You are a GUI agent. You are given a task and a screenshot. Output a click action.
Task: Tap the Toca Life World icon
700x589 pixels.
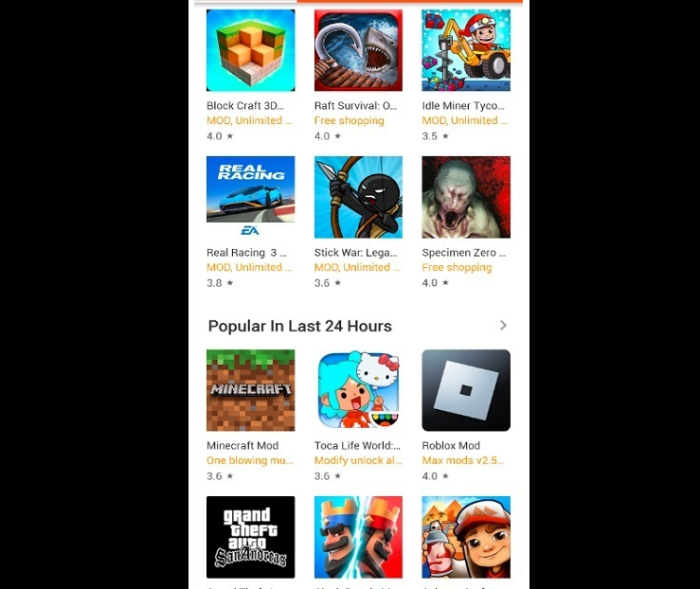pos(358,390)
